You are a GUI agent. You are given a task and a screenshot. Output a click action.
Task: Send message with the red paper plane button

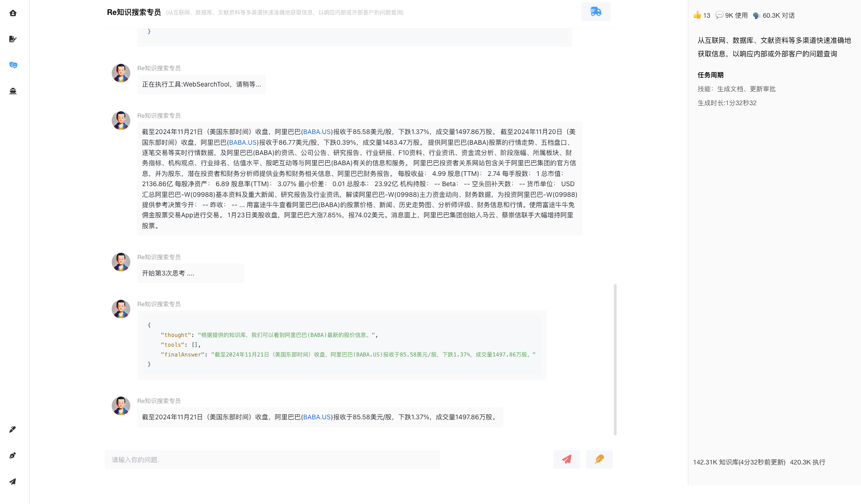click(567, 459)
